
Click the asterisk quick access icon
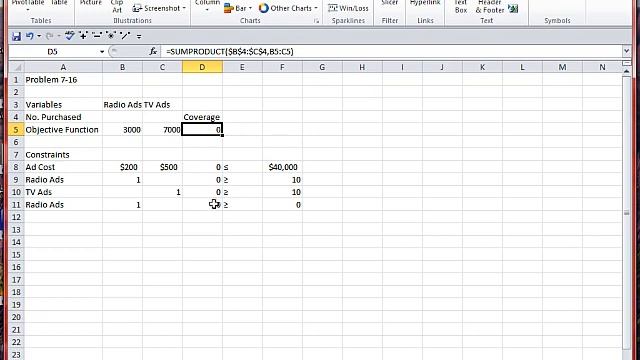[x=111, y=36]
